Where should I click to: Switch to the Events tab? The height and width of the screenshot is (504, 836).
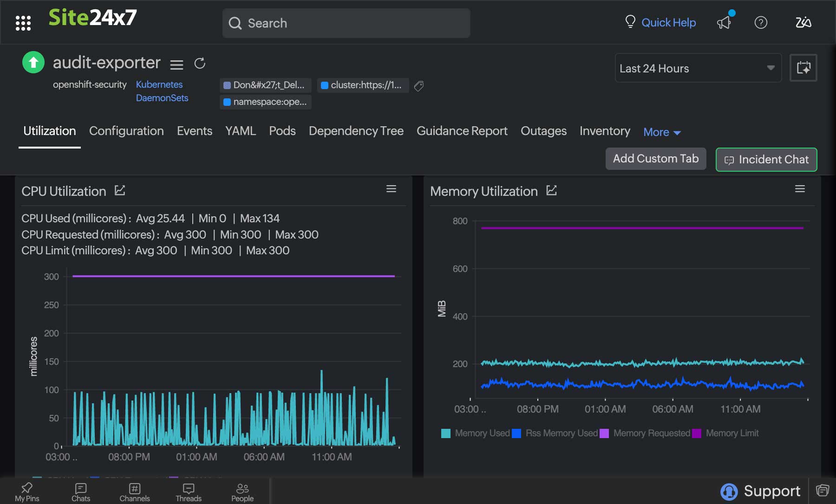click(194, 131)
